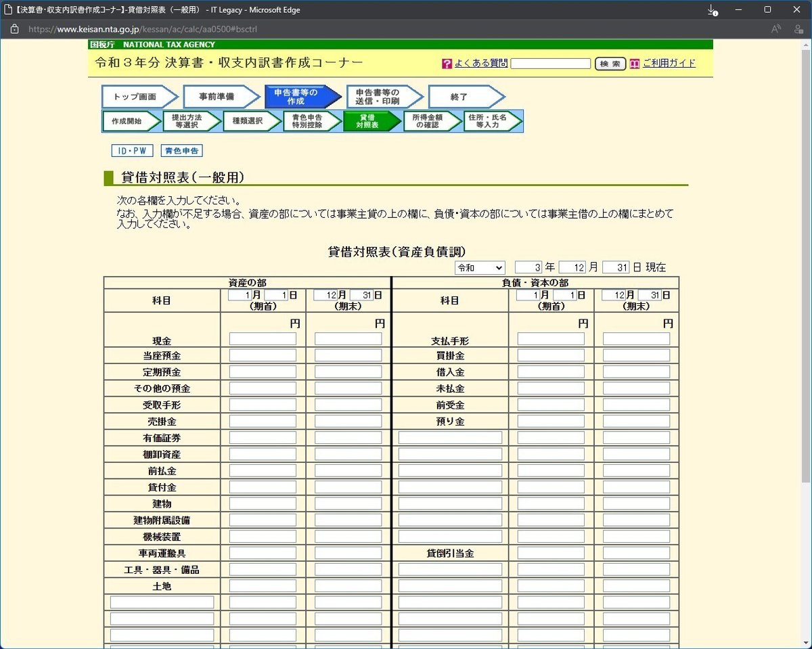Click the month field before 月 in date line

(572, 267)
